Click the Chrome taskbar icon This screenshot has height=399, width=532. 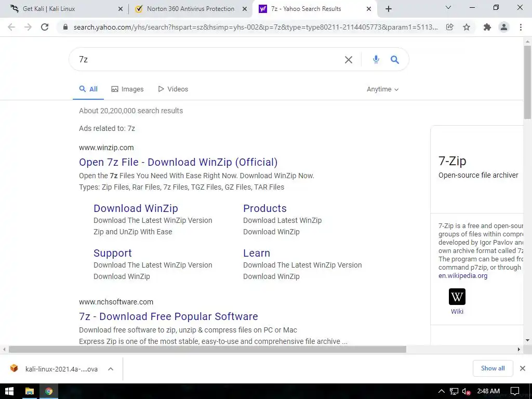[x=49, y=391]
